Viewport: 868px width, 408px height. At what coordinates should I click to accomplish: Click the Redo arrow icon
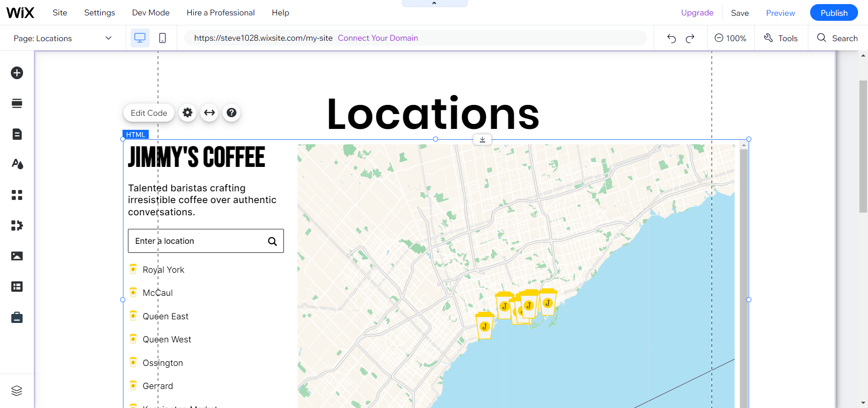click(x=690, y=38)
